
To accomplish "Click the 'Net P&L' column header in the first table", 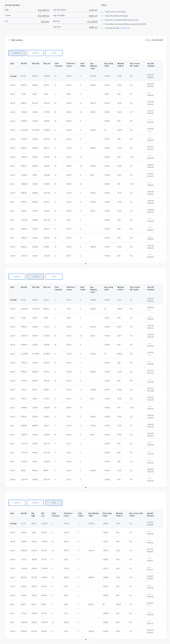I will tap(24, 64).
